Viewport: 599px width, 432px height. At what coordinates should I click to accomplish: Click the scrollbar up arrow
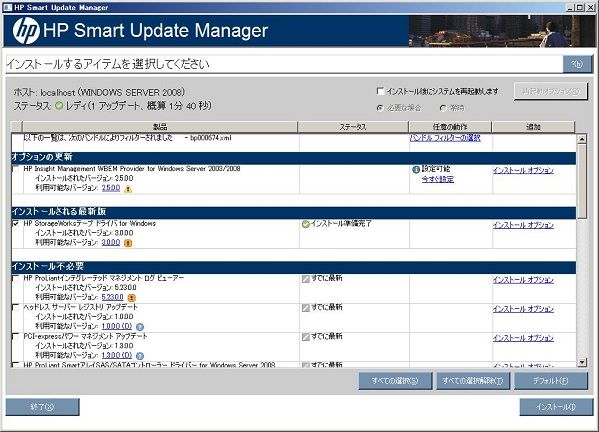click(x=582, y=139)
